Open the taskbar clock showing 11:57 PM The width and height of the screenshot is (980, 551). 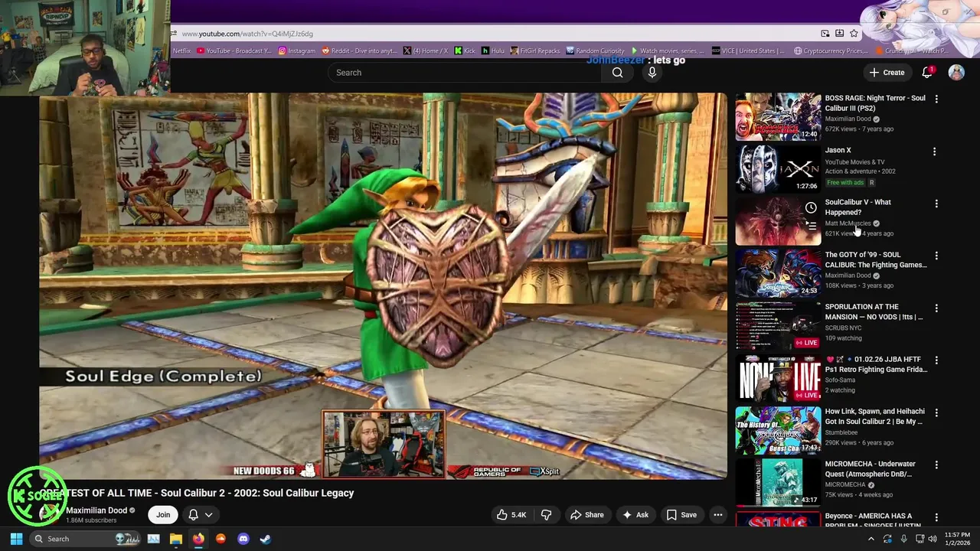click(955, 539)
